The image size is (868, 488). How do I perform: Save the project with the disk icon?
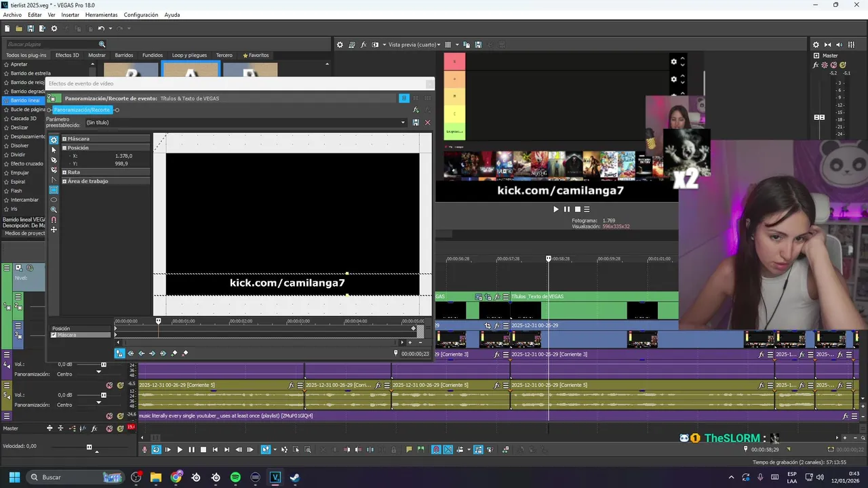[31, 28]
